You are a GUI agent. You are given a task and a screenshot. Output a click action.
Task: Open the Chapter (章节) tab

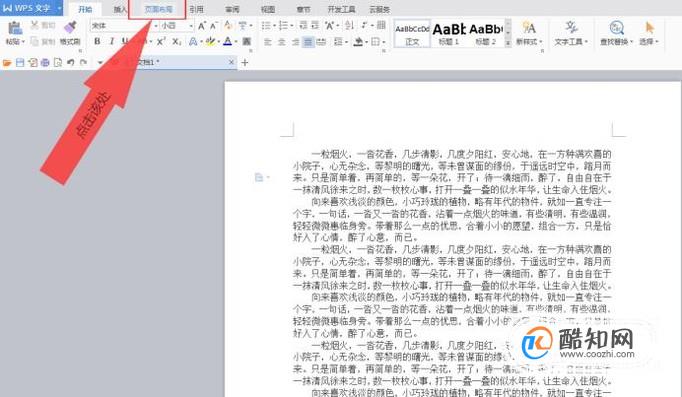point(303,9)
